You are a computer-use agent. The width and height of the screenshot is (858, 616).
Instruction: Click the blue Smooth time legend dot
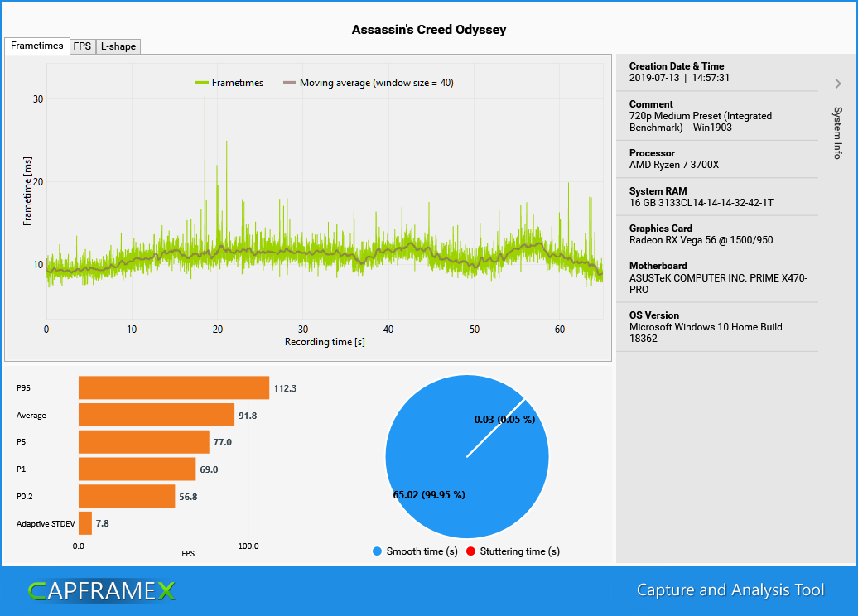(x=377, y=551)
